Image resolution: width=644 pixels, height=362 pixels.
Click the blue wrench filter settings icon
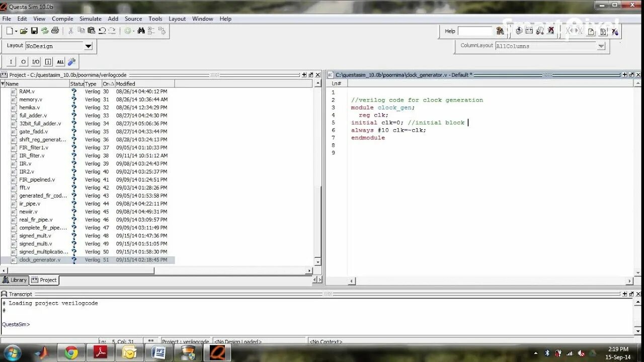[x=71, y=62]
